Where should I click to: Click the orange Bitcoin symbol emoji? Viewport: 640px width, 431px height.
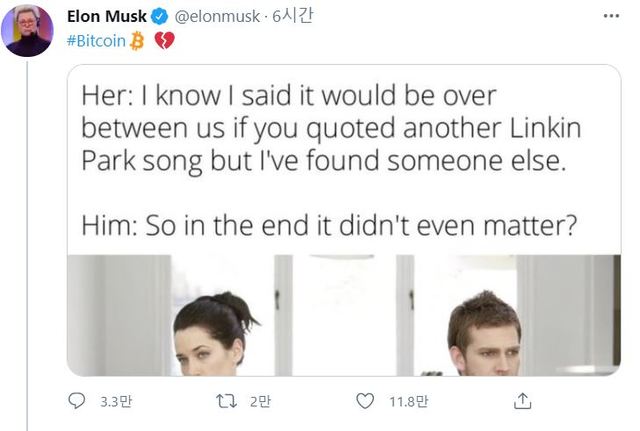click(138, 40)
